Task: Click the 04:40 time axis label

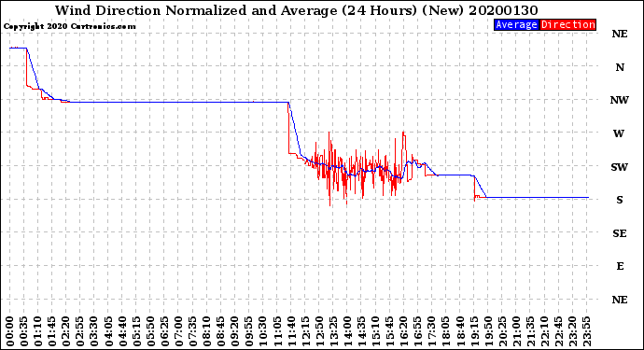Action: coord(122,331)
